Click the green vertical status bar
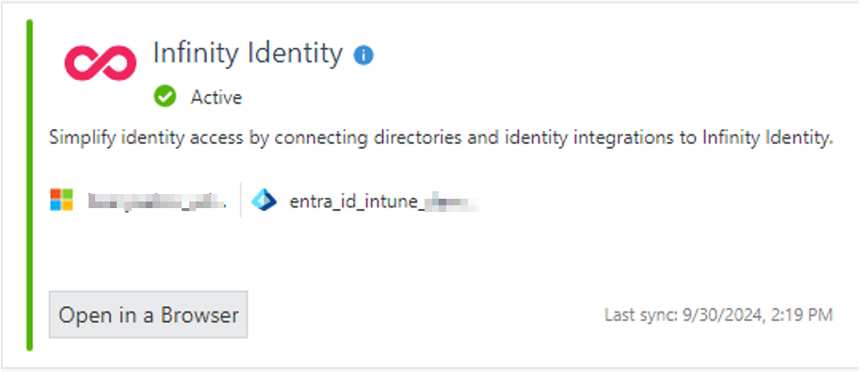 29,186
